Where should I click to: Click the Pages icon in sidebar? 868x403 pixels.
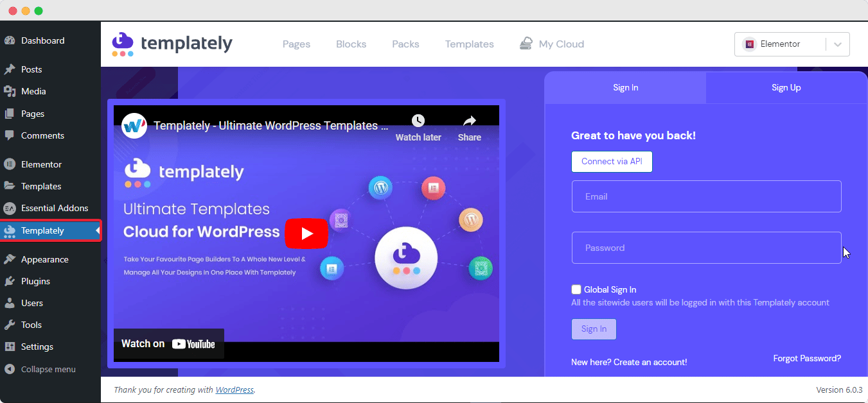10,114
